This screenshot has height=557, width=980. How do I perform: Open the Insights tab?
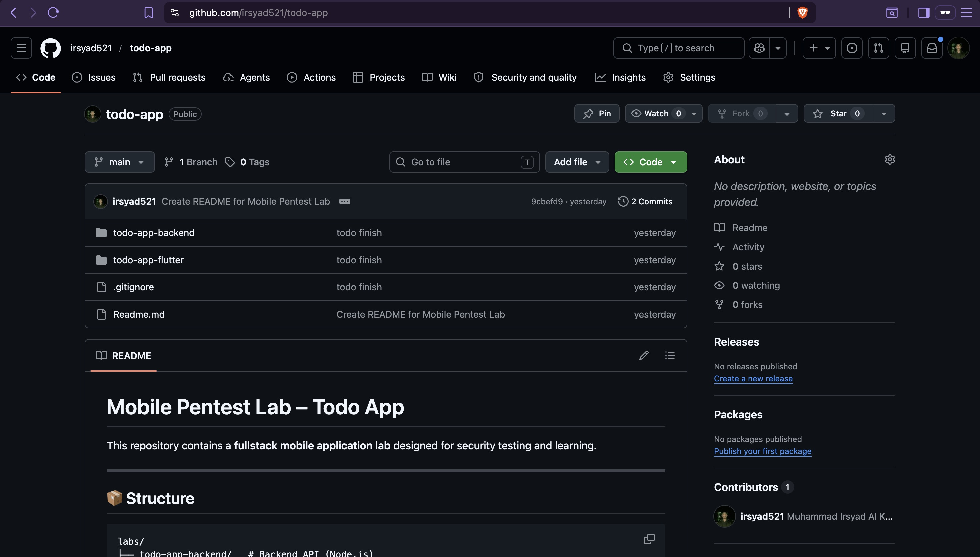pos(620,77)
